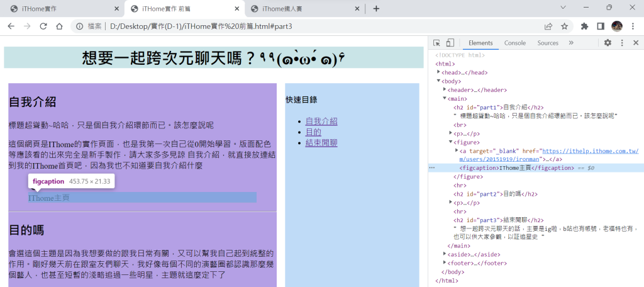Collapse the main node

[x=445, y=98]
